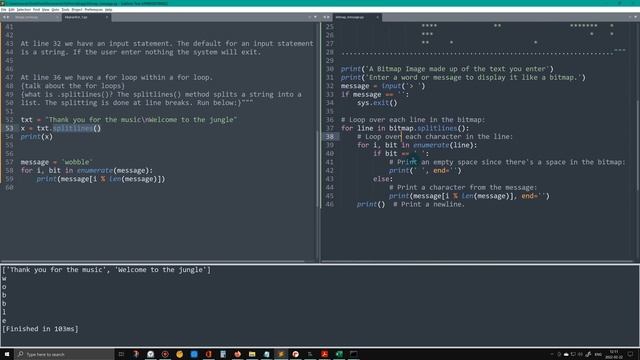Add a new tab in the right pane
Screen dimensions: 640x360
pyautogui.click(x=630, y=17)
